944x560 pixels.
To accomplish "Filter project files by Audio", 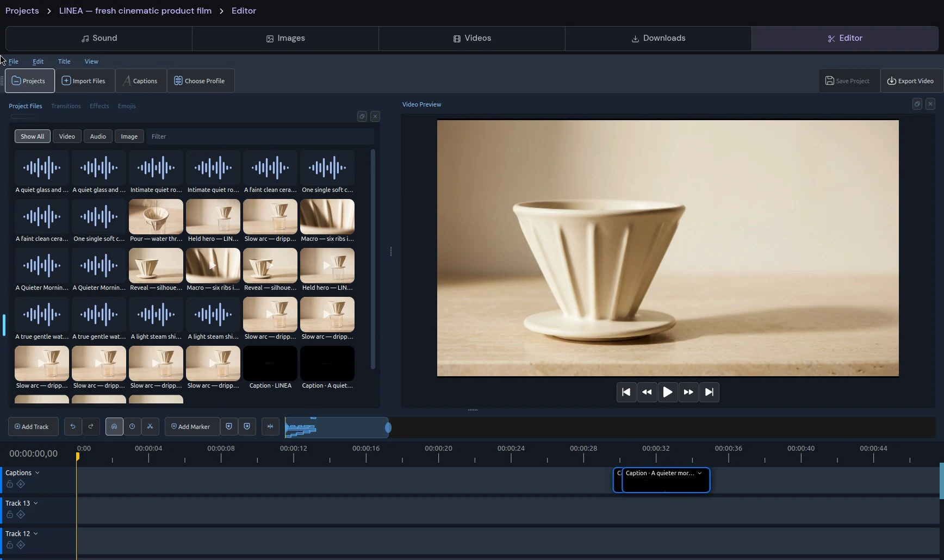I will (x=98, y=136).
